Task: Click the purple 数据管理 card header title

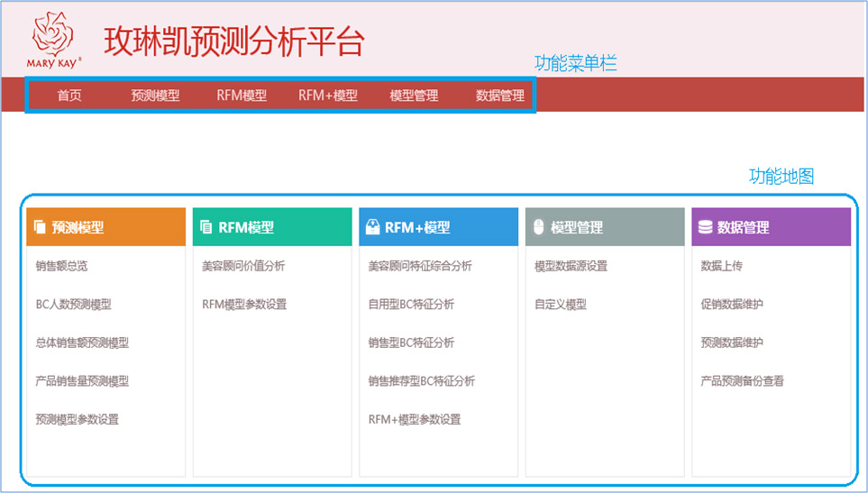Action: tap(744, 227)
